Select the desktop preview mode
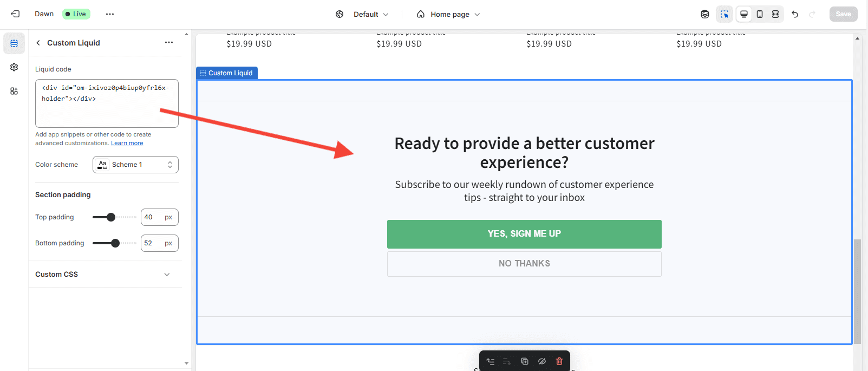868x371 pixels. point(744,14)
